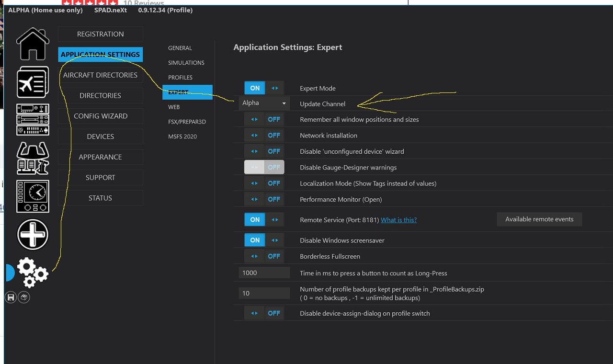
Task: Open the Home page icon
Action: pos(33,44)
